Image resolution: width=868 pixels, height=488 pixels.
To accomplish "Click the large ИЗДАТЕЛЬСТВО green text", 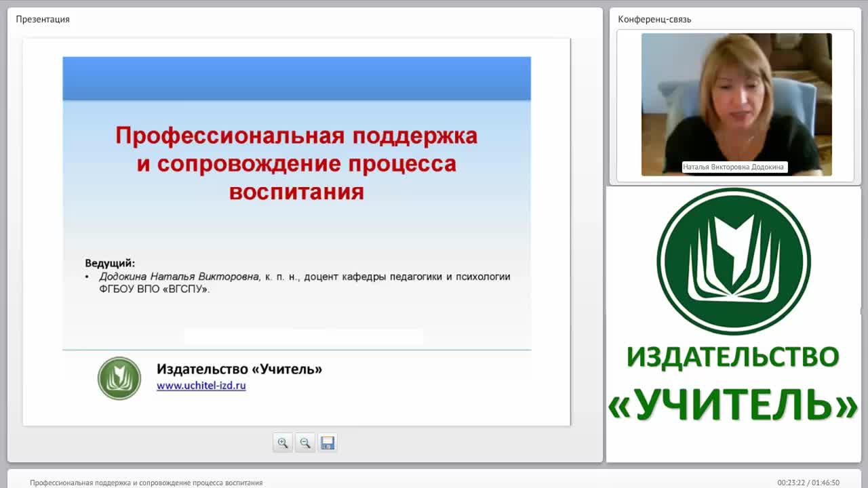I will pos(733,357).
